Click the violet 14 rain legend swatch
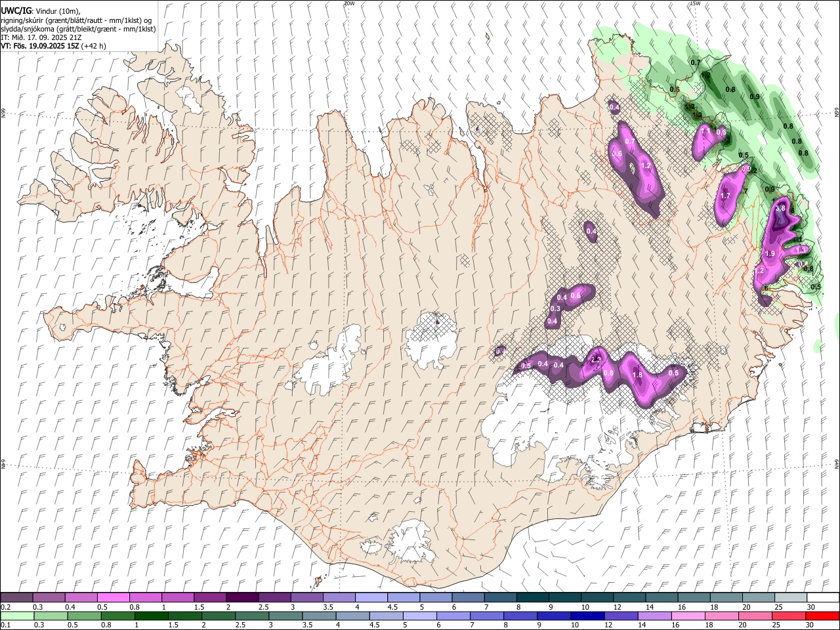The height and width of the screenshot is (630, 840). point(654,616)
